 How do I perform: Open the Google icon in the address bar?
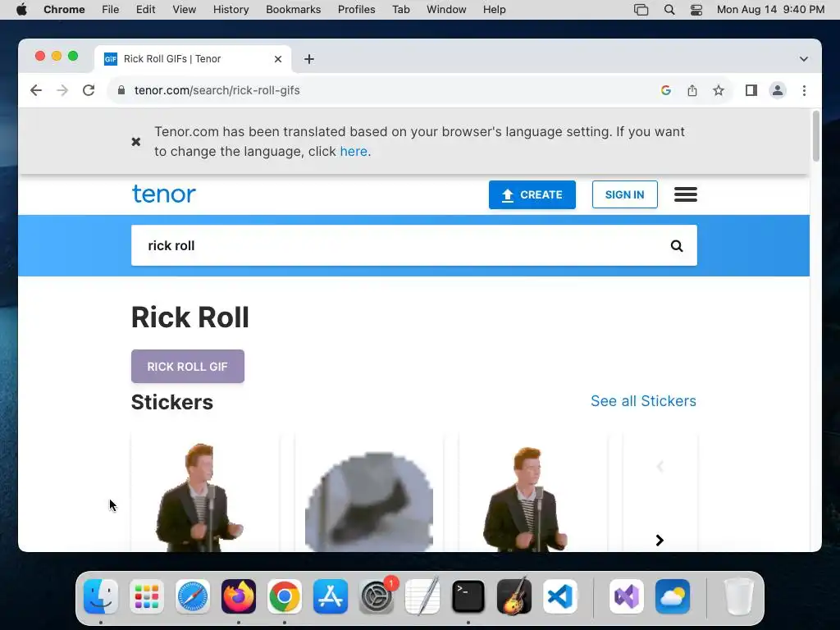(666, 90)
